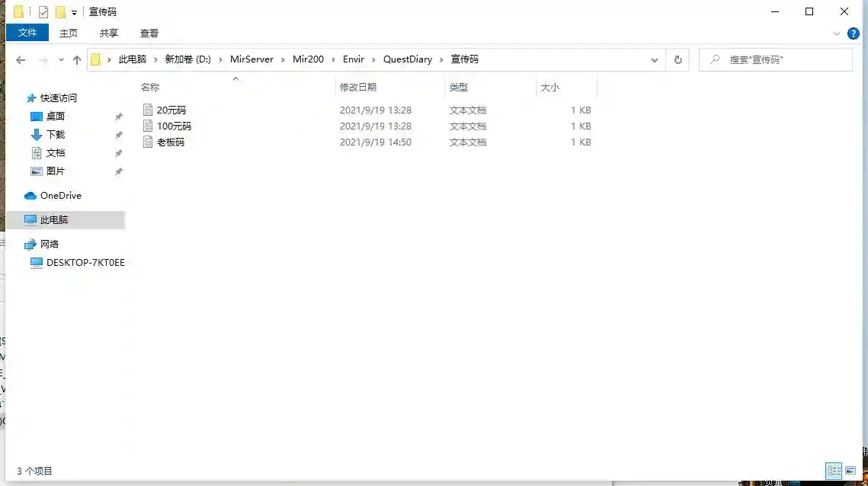868x486 pixels.
Task: Click the pin icon next to 文档
Action: pos(118,153)
